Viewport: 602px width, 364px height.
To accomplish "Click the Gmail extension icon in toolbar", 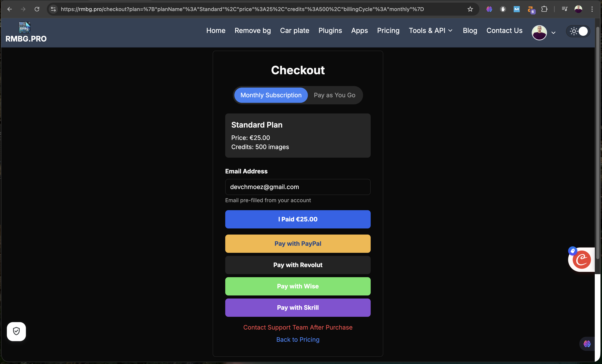I will click(517, 9).
